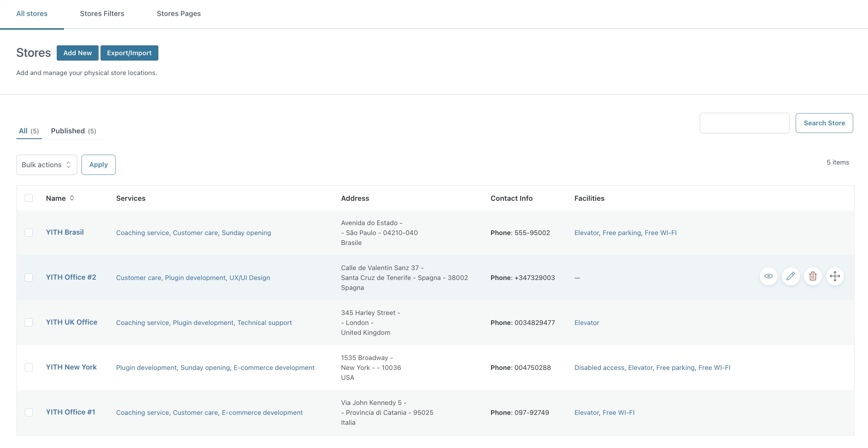Viewport: 868px width, 448px height.
Task: Click the address 345 Harley Street
Action: (368, 313)
